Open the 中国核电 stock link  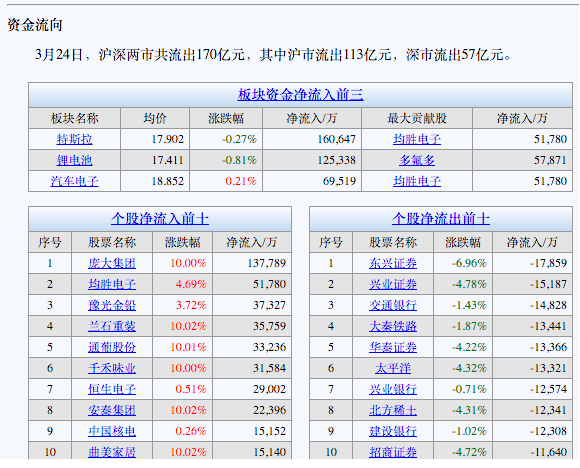112,431
